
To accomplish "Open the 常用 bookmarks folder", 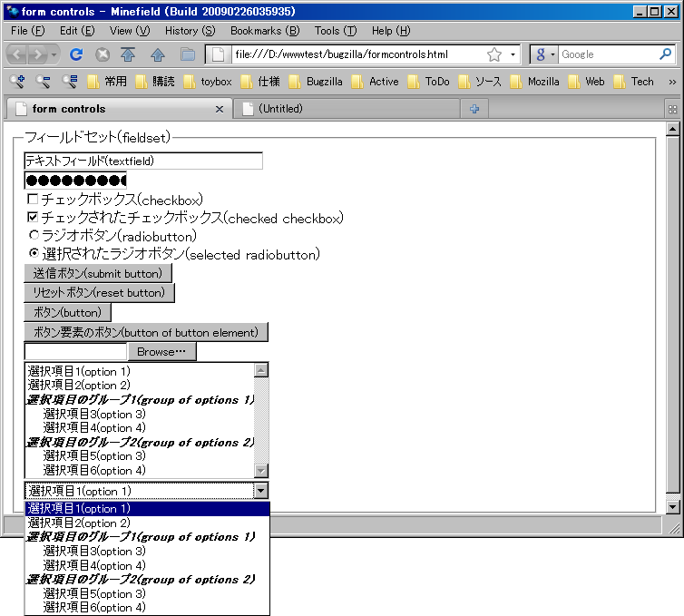I will 107,81.
